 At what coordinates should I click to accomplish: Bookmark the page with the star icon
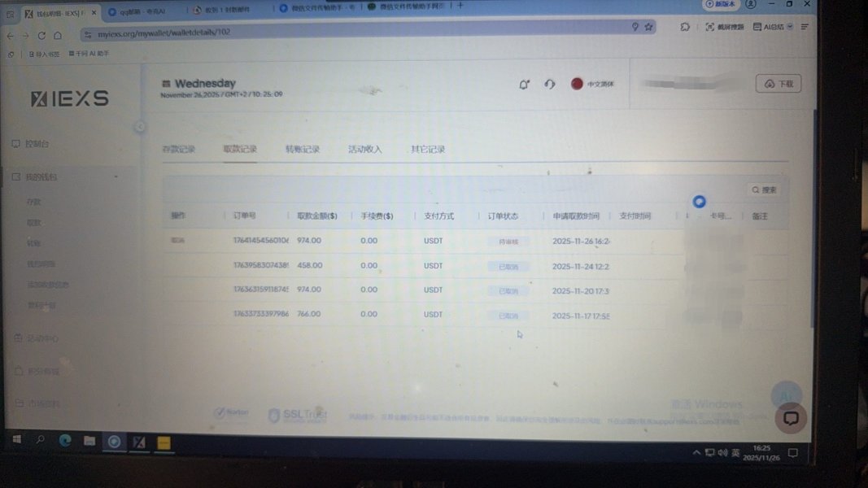pyautogui.click(x=648, y=27)
